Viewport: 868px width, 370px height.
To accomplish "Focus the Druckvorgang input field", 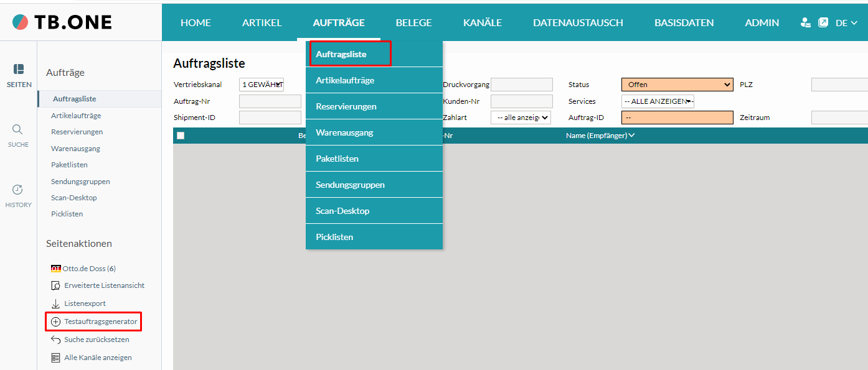I will pyautogui.click(x=522, y=85).
